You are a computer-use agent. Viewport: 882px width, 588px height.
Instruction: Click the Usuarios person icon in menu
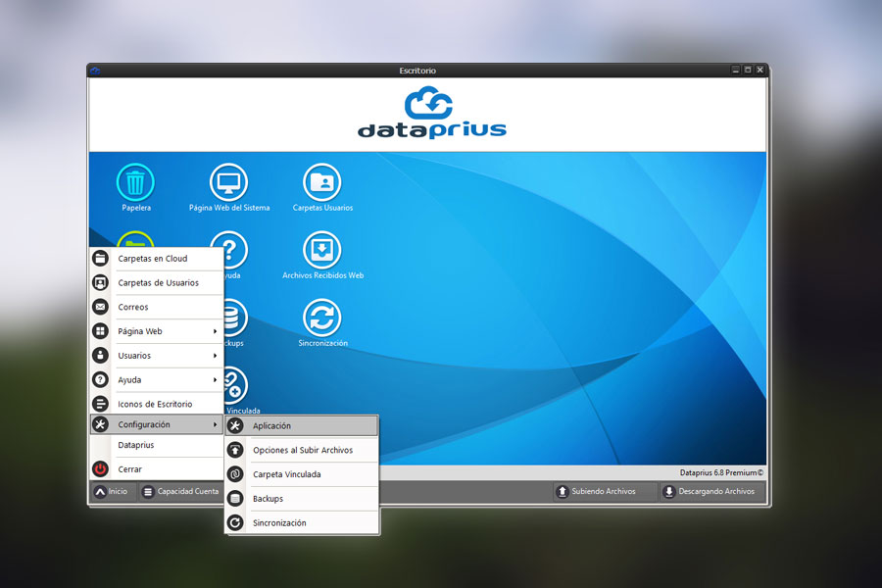100,355
